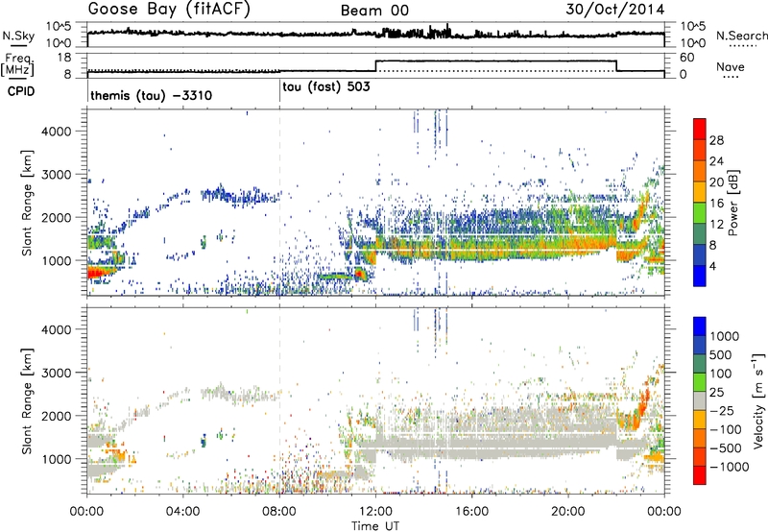Select the Power [dB] color bar title
Viewport: 768px width, 532px height.
click(x=732, y=203)
